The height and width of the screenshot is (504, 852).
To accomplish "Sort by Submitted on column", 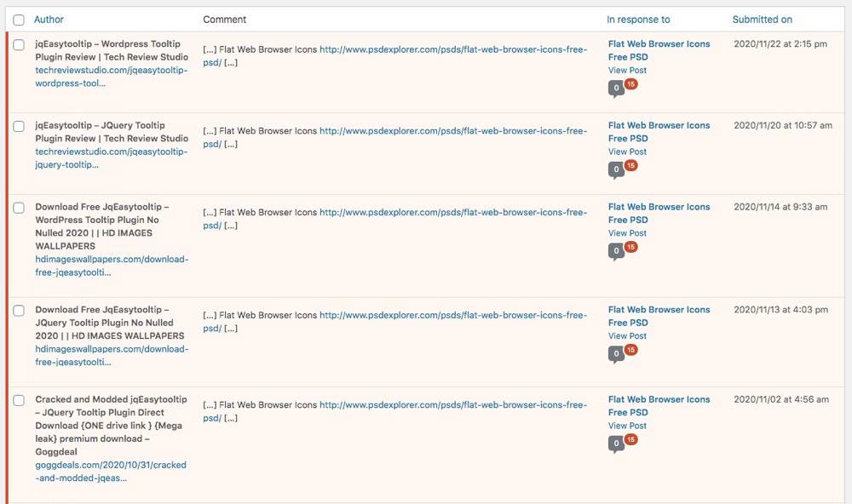I will pos(762,20).
